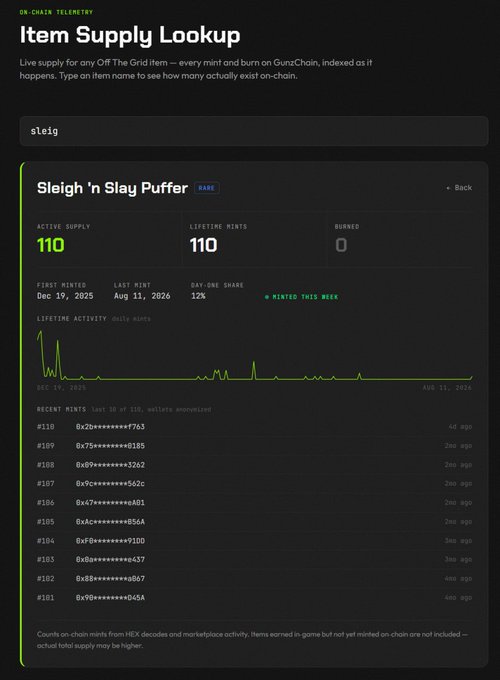Go back using the Back link
The image size is (500, 680).
[459, 188]
